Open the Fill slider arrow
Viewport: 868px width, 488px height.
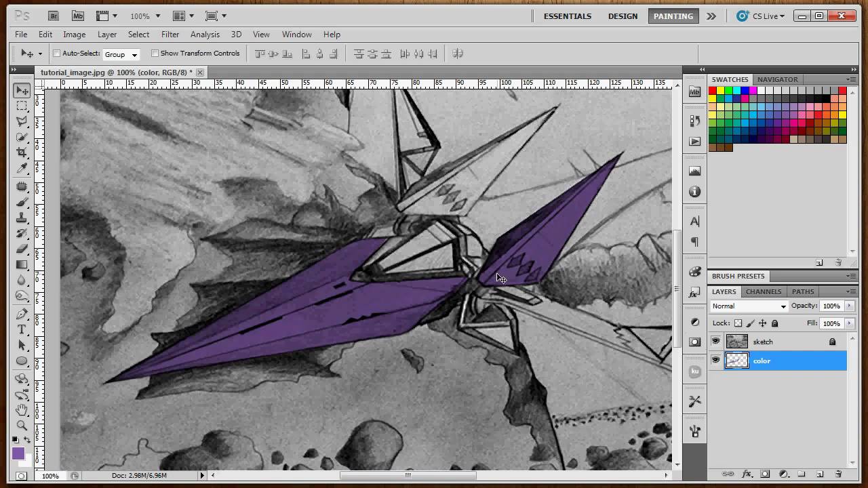(x=849, y=324)
